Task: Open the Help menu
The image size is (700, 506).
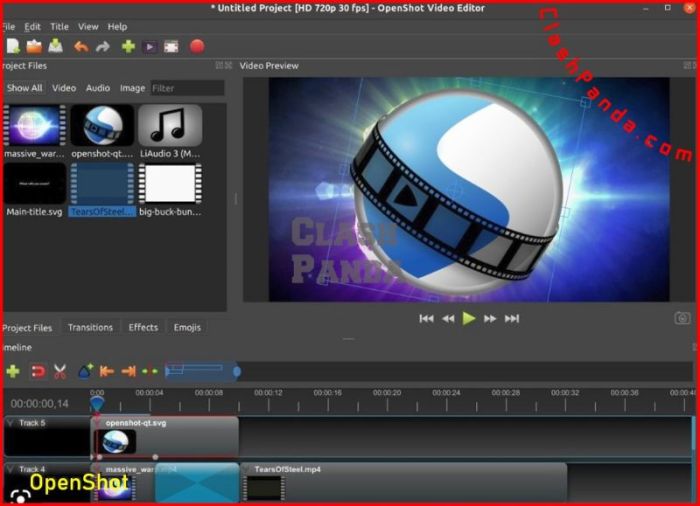Action: pyautogui.click(x=117, y=27)
